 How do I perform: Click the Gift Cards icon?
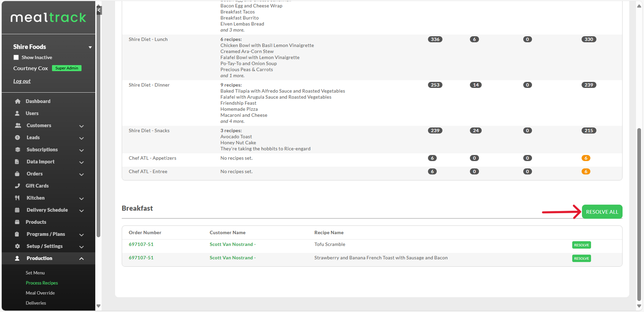17,186
